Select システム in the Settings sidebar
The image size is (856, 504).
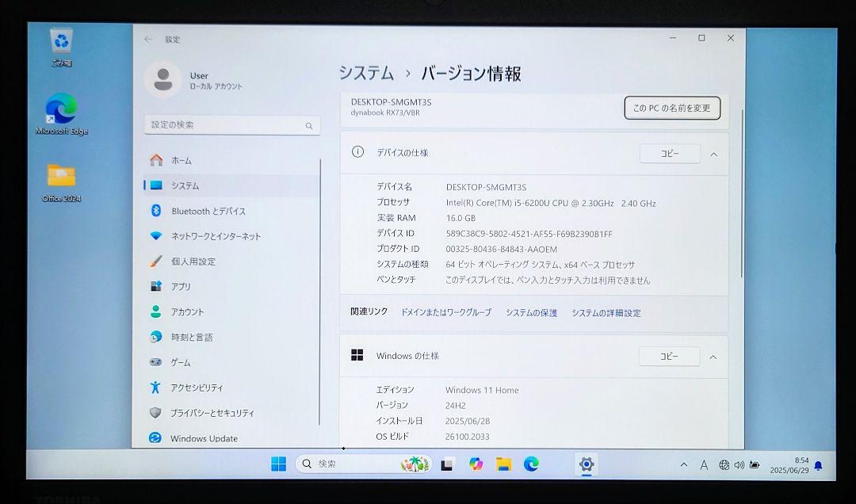point(231,185)
